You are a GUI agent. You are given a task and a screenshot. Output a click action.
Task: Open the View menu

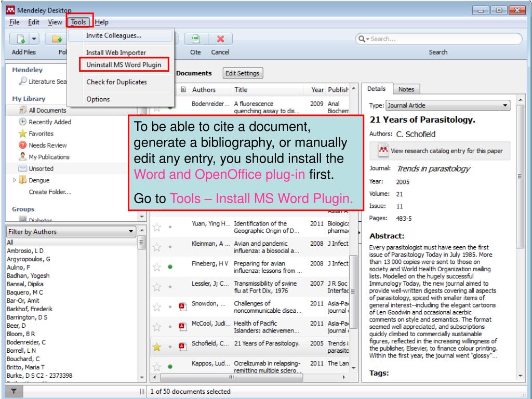(x=55, y=22)
